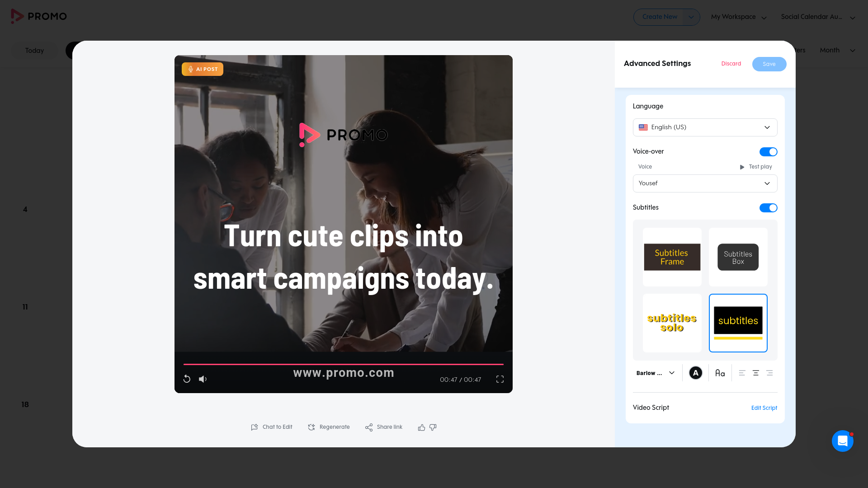This screenshot has height=488, width=868.
Task: Click Share link button
Action: [384, 427]
